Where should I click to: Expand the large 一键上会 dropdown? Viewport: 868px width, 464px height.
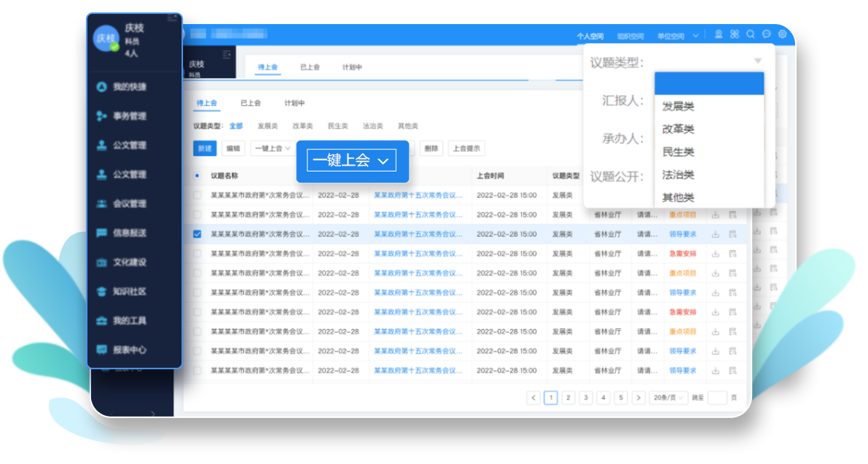point(352,161)
